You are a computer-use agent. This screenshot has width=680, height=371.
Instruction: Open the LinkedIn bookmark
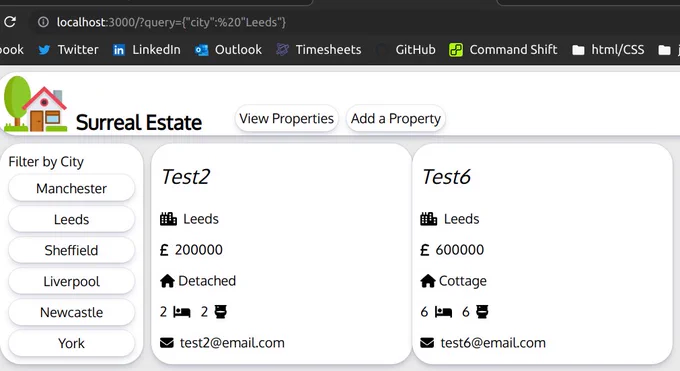147,50
